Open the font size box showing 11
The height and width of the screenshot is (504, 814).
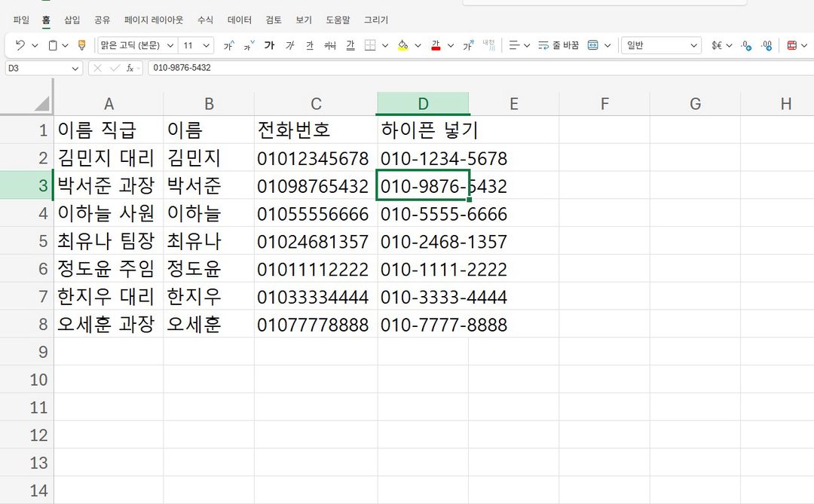point(196,45)
